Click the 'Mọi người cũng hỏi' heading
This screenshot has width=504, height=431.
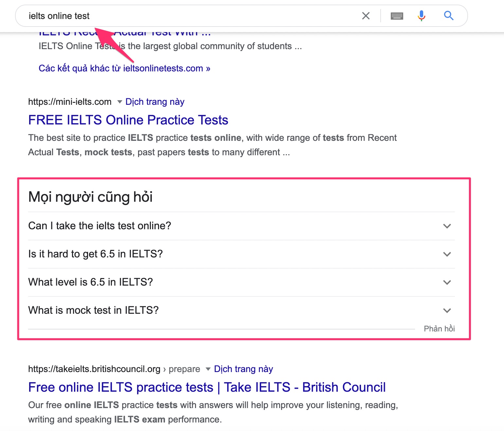(90, 197)
